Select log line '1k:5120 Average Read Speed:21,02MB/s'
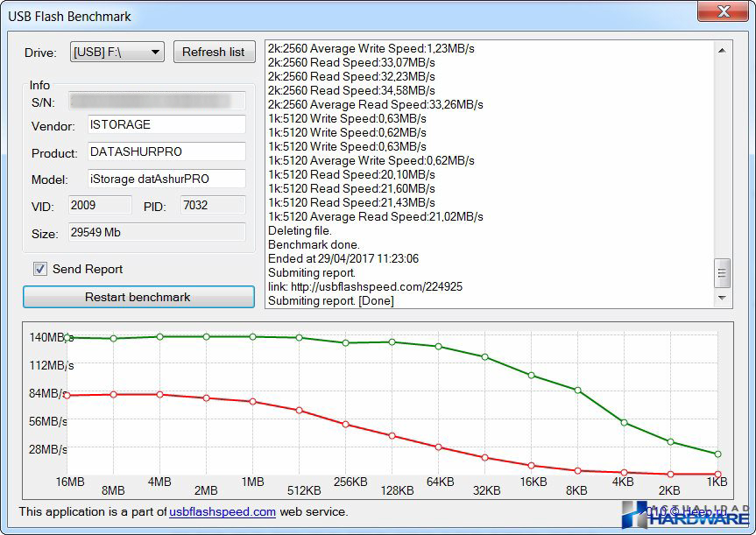This screenshot has width=756, height=535. click(376, 217)
